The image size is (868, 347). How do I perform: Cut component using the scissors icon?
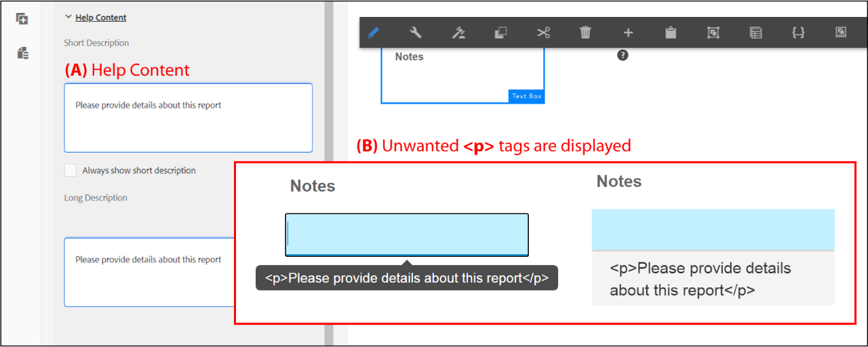coord(543,33)
